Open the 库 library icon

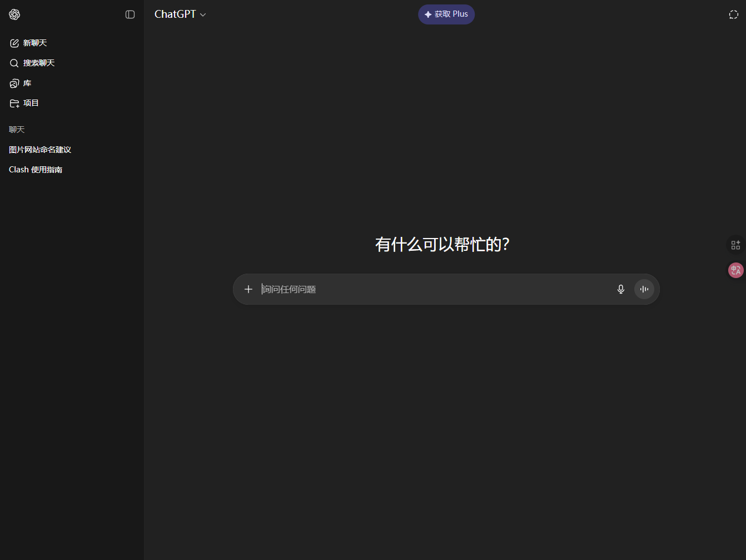(14, 83)
